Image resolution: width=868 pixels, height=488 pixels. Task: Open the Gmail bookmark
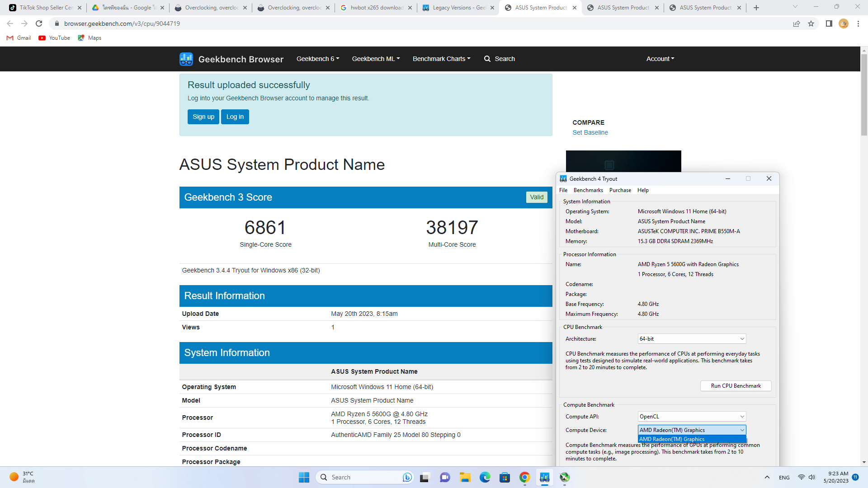19,38
